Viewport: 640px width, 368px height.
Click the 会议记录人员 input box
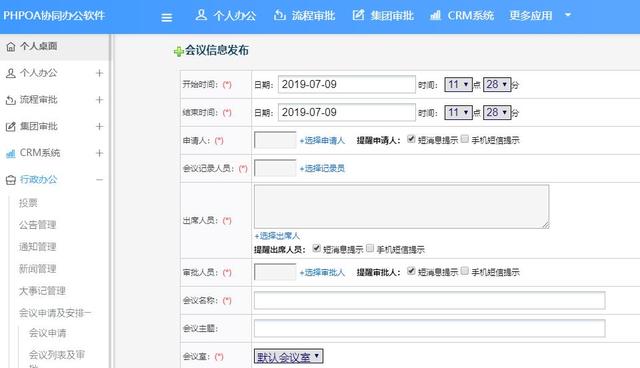tap(275, 168)
